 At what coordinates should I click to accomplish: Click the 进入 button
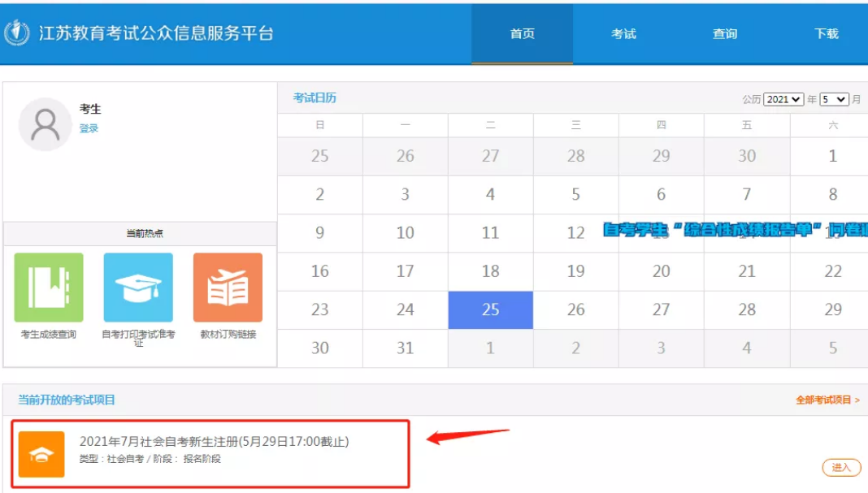(841, 468)
